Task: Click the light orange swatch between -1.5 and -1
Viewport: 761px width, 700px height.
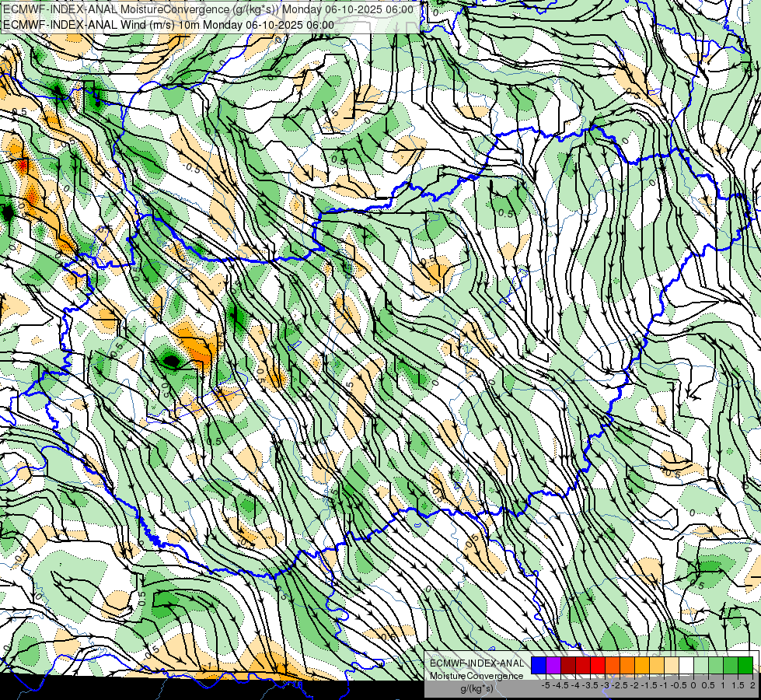Action: (x=657, y=666)
